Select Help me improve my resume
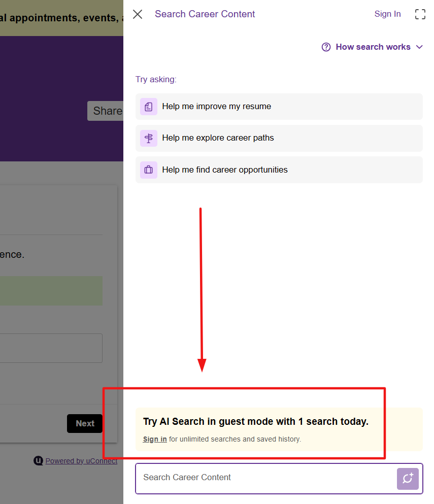Image resolution: width=434 pixels, height=504 pixels. (x=279, y=107)
